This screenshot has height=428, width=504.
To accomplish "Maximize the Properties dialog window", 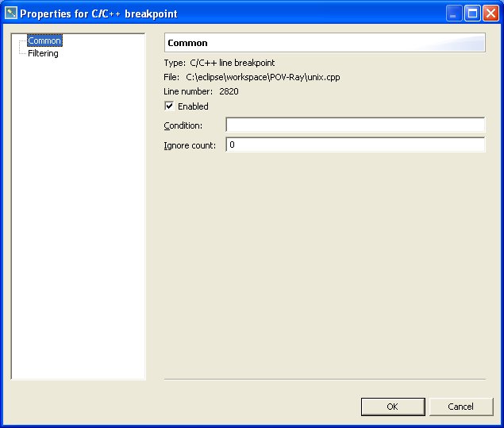I will (x=471, y=13).
